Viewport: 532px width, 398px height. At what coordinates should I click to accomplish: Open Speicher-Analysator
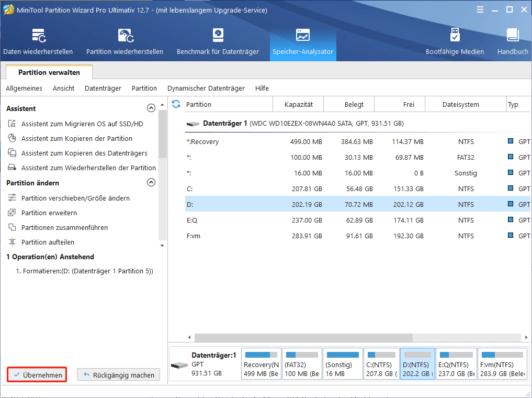pyautogui.click(x=303, y=42)
